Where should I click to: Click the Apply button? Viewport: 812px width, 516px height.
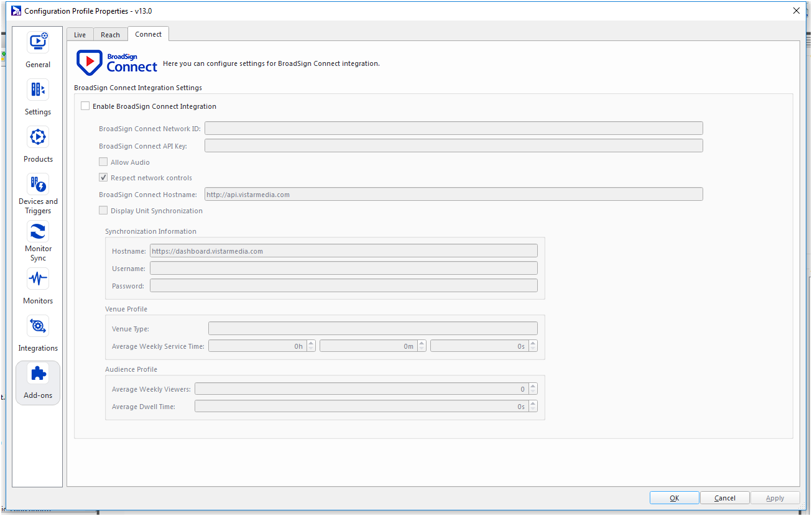coord(775,498)
